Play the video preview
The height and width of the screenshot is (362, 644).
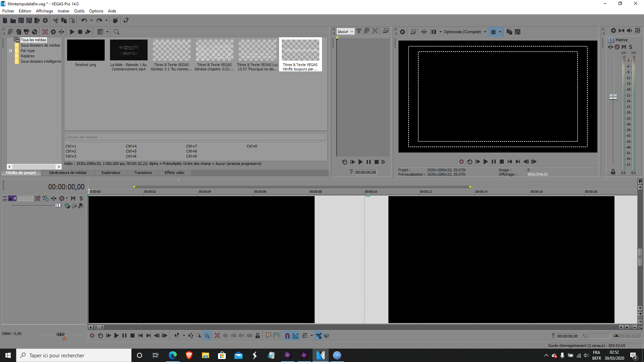pyautogui.click(x=486, y=162)
